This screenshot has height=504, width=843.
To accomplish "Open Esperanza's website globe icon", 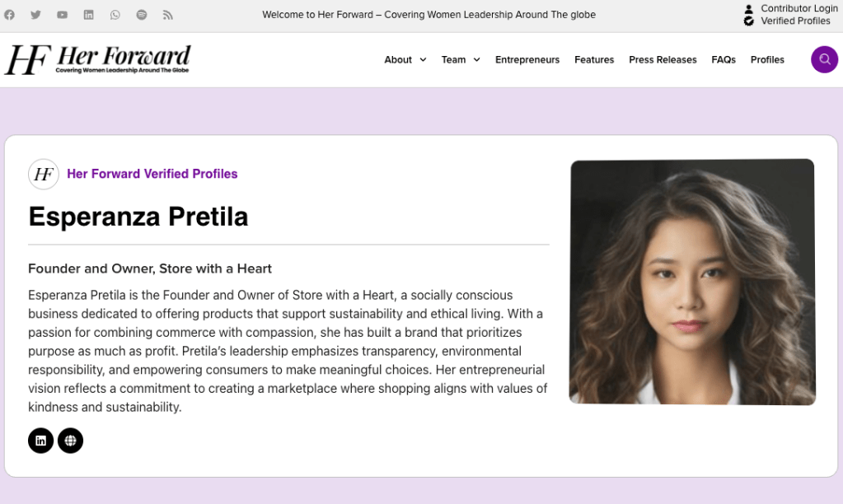I will (71, 441).
